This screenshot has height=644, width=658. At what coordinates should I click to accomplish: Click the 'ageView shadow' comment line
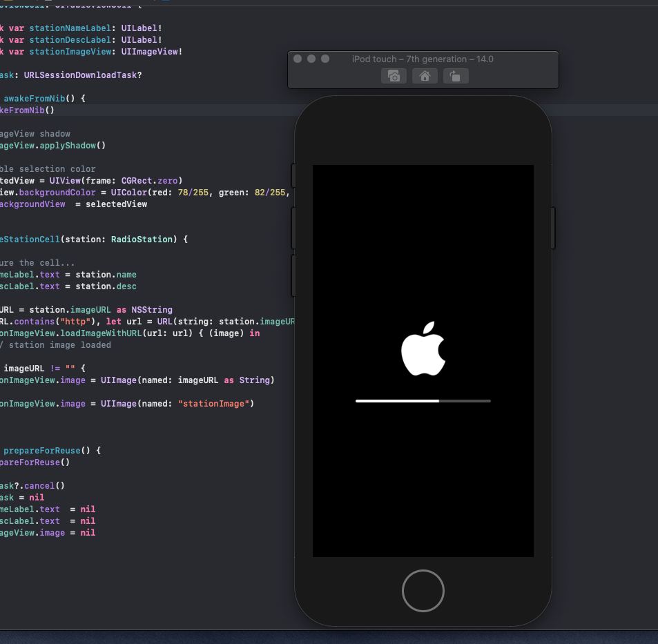tap(35, 134)
